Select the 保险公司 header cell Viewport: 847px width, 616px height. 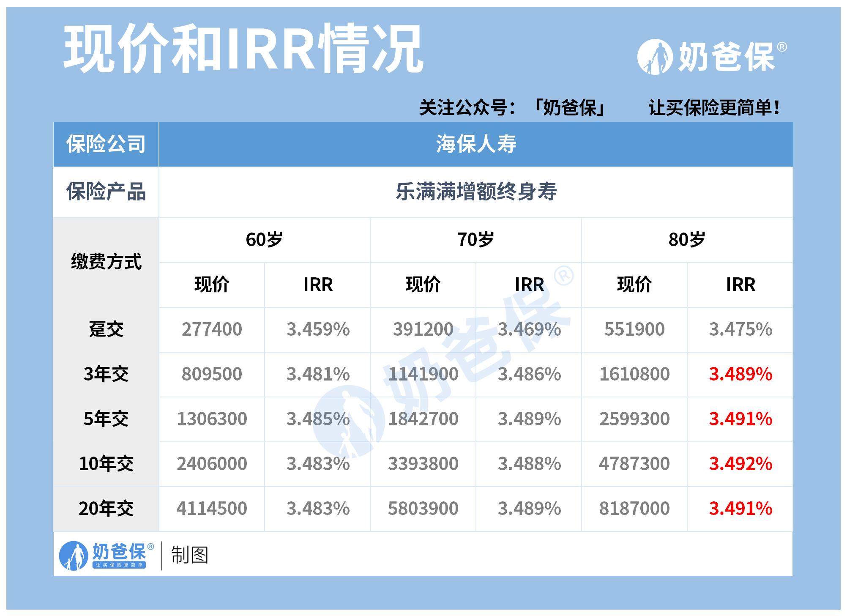106,144
